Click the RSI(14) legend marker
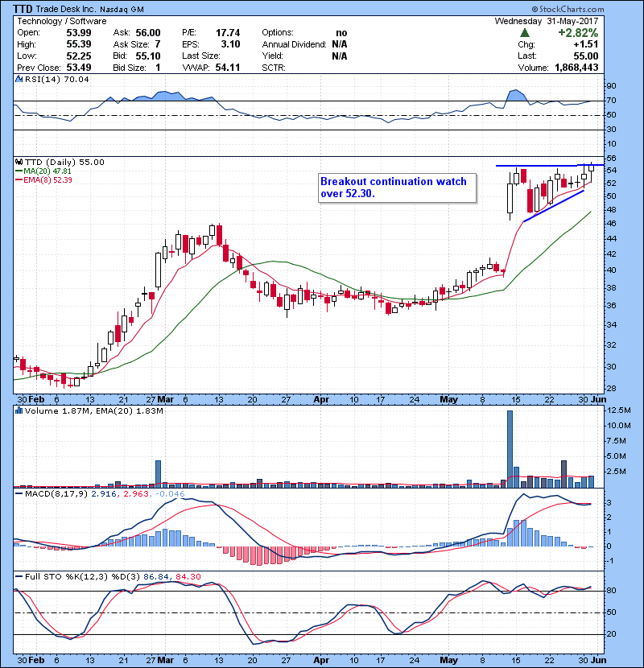The width and height of the screenshot is (644, 668). 19,80
